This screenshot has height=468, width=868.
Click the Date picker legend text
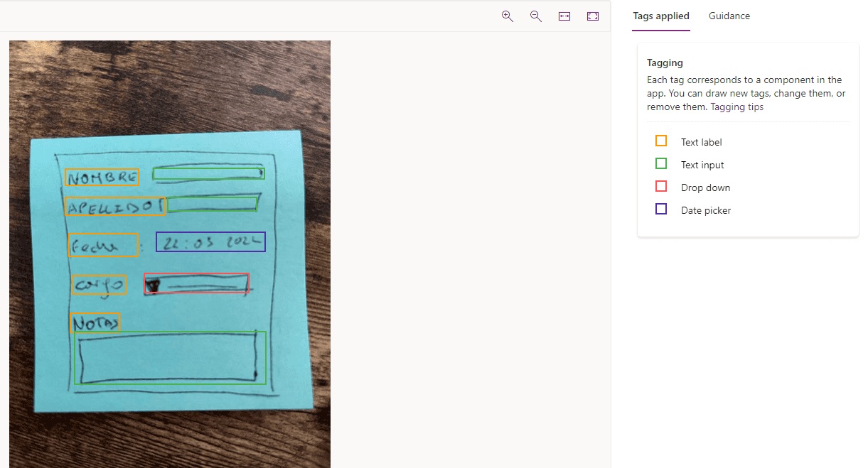click(x=706, y=210)
